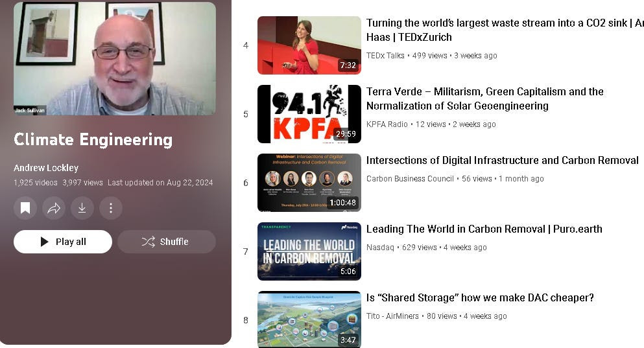Open title 'Turning the world's largest waste stream'
The image size is (644, 348).
coord(505,30)
